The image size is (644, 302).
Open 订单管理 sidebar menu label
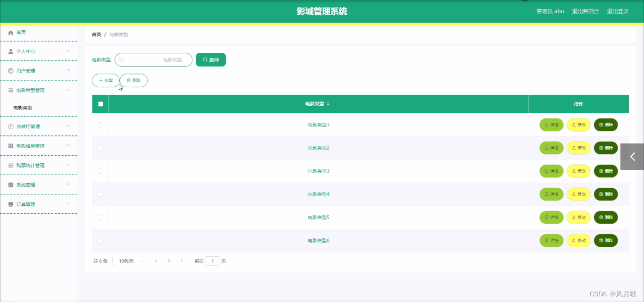[x=26, y=204]
